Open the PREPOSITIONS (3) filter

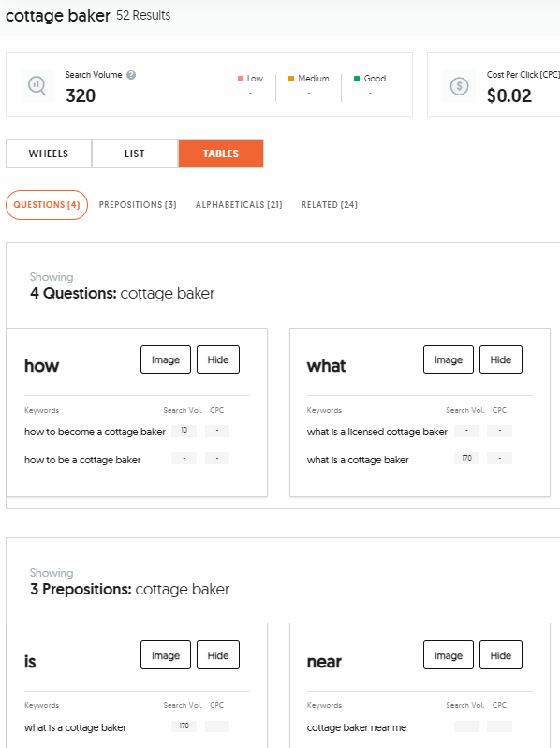[x=138, y=205]
